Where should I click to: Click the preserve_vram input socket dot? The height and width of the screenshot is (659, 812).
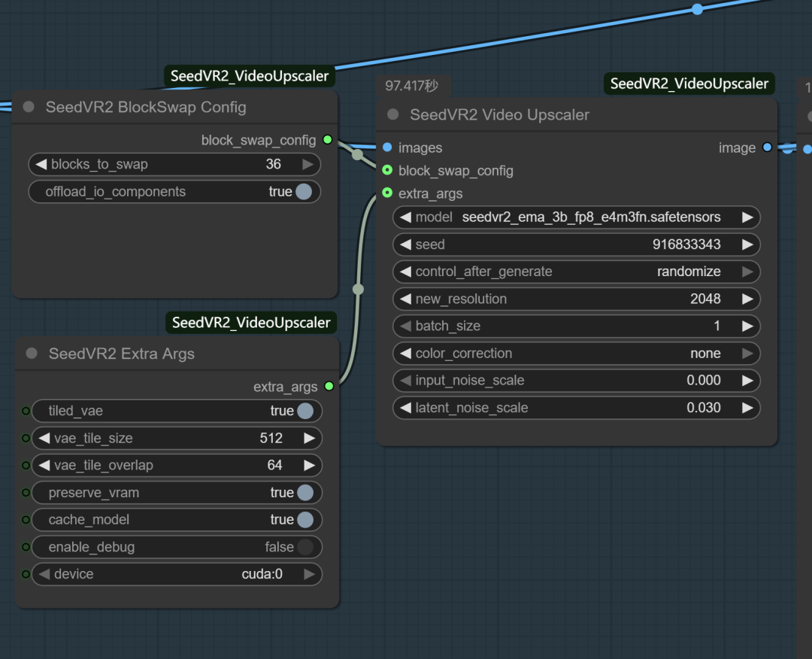[x=26, y=493]
